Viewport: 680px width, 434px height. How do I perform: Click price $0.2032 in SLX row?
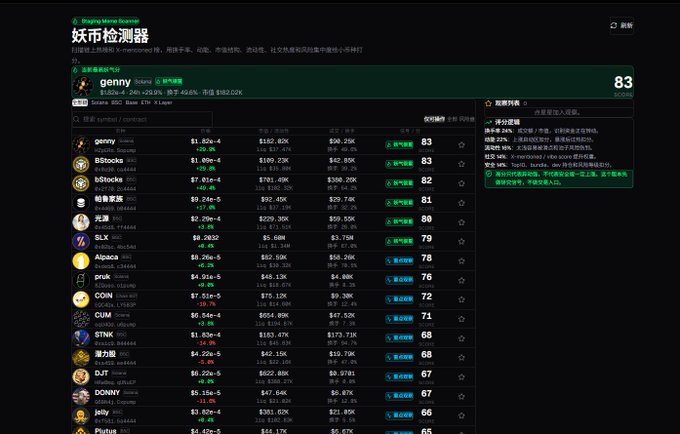(206, 238)
